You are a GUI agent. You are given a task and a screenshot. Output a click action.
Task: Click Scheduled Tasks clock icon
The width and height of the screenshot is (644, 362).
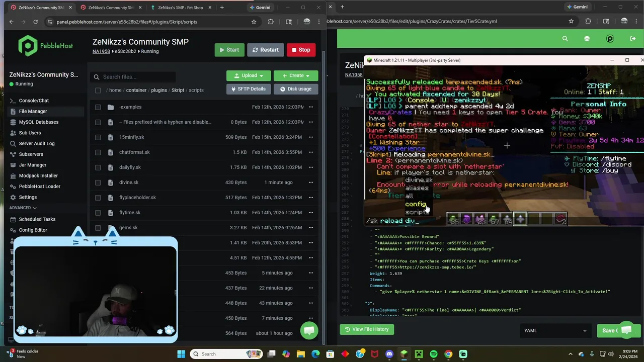point(13,219)
